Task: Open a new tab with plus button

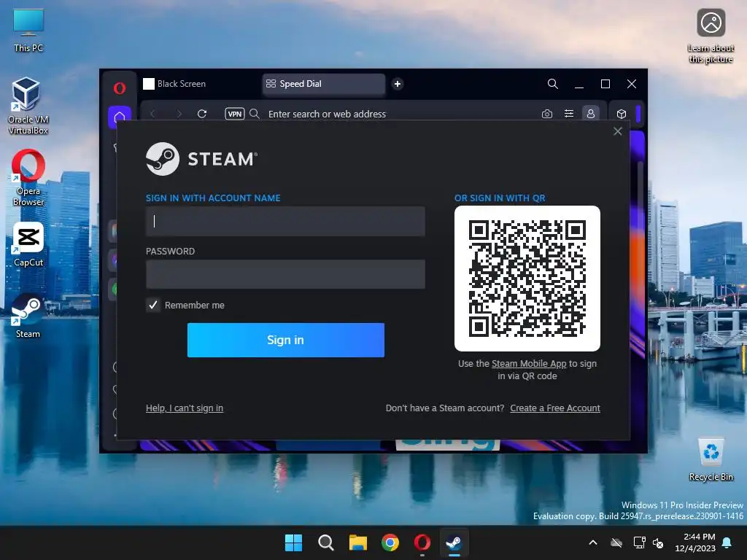Action: pyautogui.click(x=398, y=84)
